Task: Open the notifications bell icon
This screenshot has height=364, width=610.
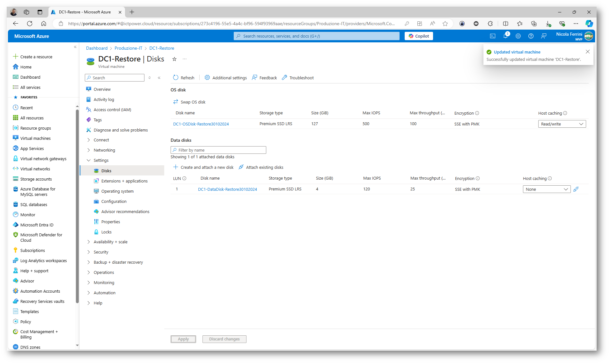Action: [505, 36]
